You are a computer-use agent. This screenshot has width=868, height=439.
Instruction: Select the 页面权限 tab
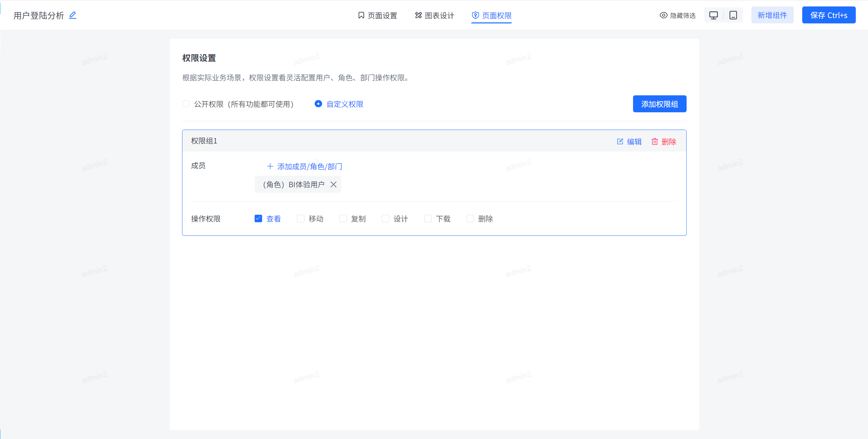pyautogui.click(x=491, y=15)
